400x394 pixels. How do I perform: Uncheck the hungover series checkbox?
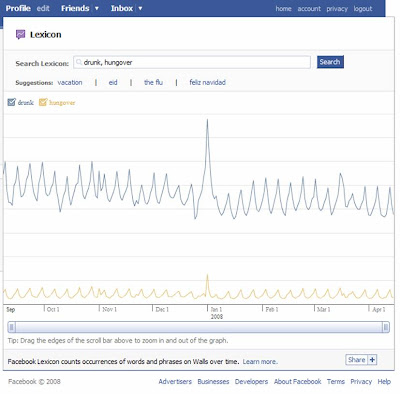coord(43,102)
